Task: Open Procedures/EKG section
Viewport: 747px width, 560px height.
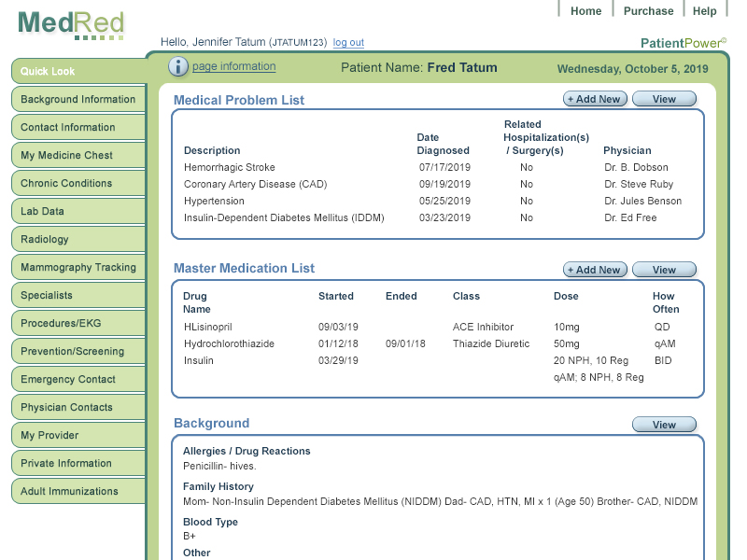Action: point(79,323)
